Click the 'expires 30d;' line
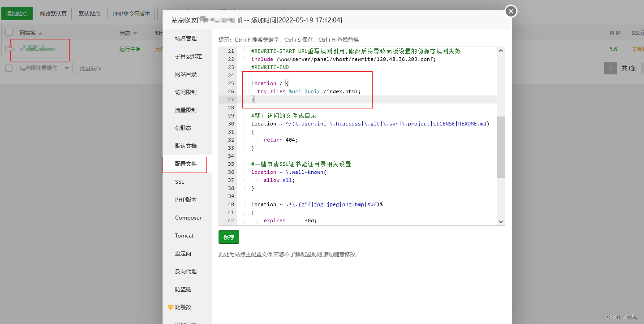This screenshot has height=324, width=644. pyautogui.click(x=290, y=220)
